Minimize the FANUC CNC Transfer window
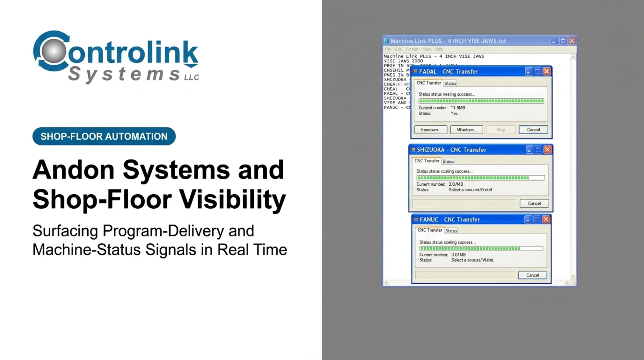The height and width of the screenshot is (360, 644). 528,219
